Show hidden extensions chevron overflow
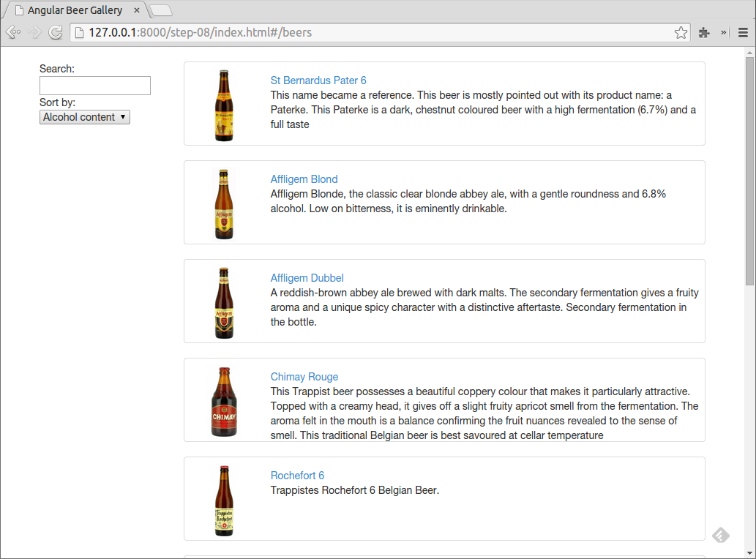Image resolution: width=756 pixels, height=559 pixels. (x=723, y=33)
